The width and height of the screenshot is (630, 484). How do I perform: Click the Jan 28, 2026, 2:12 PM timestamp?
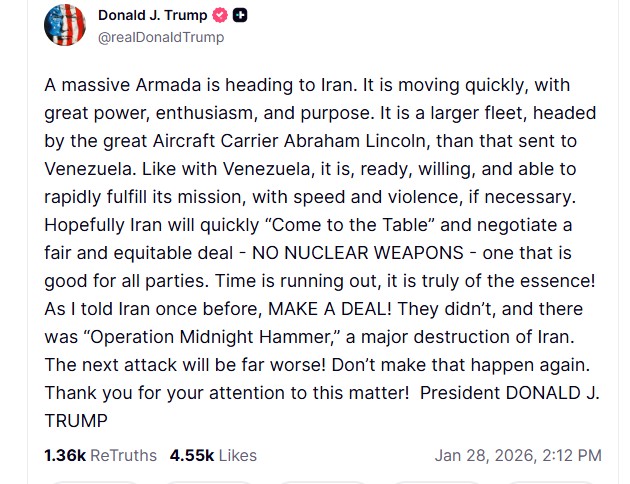[518, 455]
